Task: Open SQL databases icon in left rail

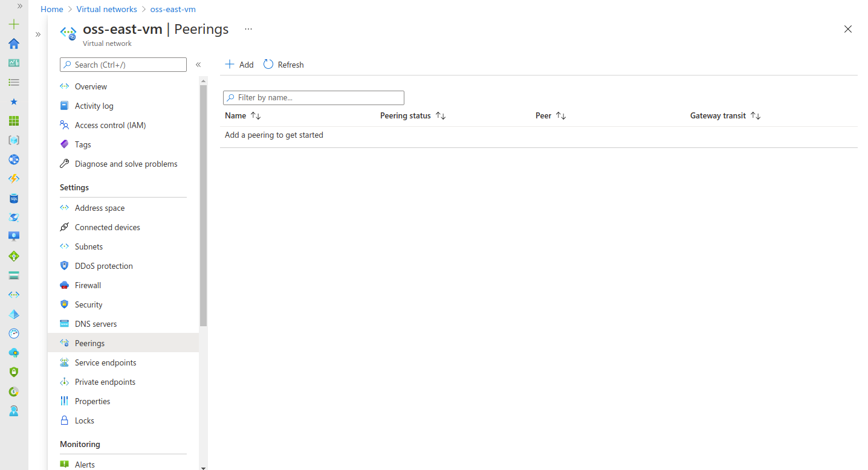Action: pos(14,198)
